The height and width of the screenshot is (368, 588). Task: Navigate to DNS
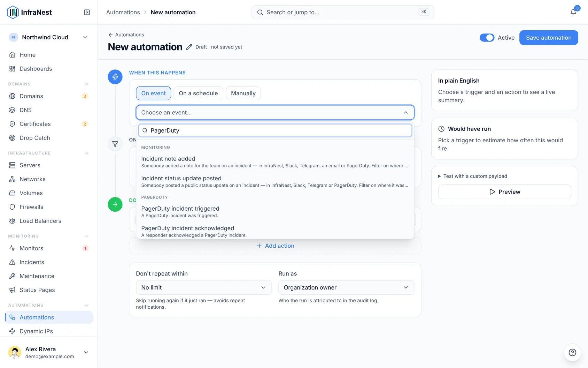[x=49, y=110]
